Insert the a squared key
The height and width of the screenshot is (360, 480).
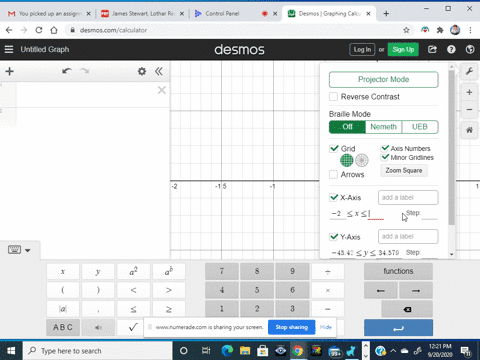click(133, 272)
